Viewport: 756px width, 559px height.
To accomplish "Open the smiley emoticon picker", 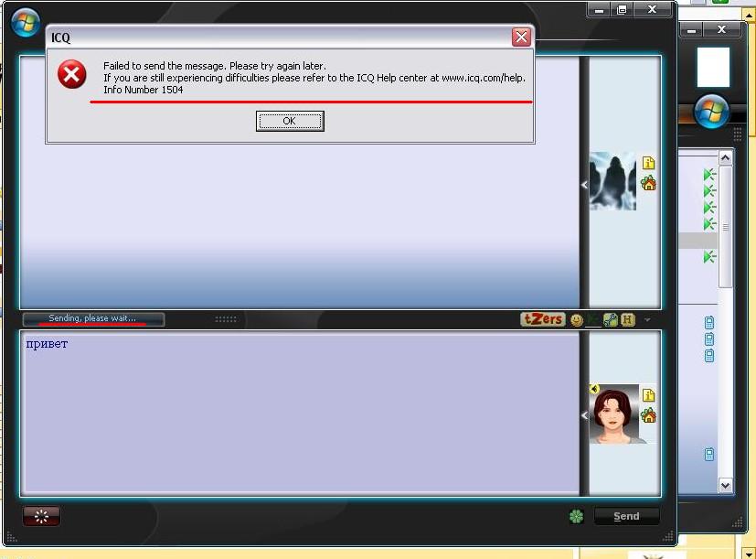I will point(576,319).
